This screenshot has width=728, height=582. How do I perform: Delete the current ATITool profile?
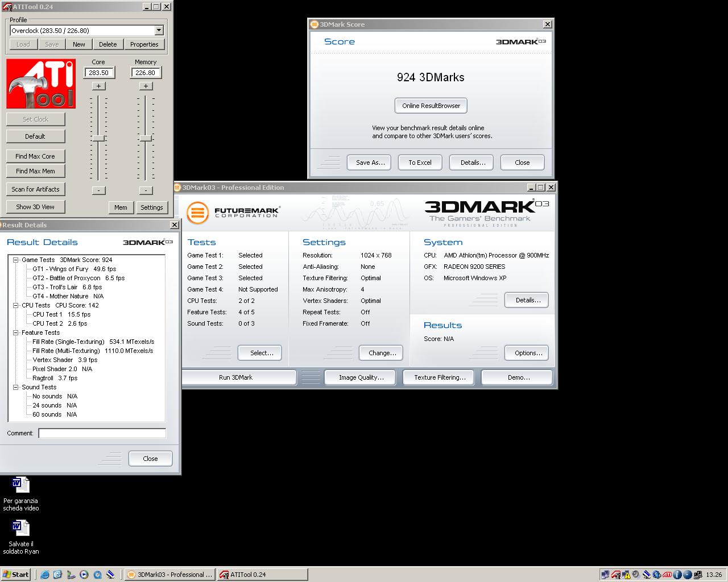(x=108, y=44)
